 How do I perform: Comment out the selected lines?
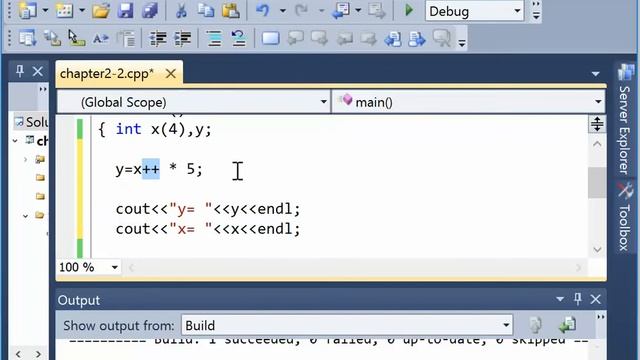(214, 39)
